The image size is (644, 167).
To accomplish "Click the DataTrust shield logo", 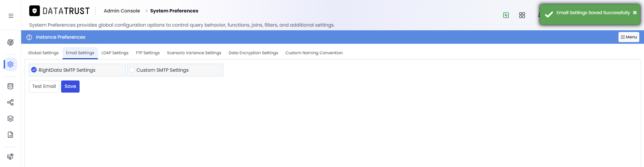I will (x=35, y=11).
